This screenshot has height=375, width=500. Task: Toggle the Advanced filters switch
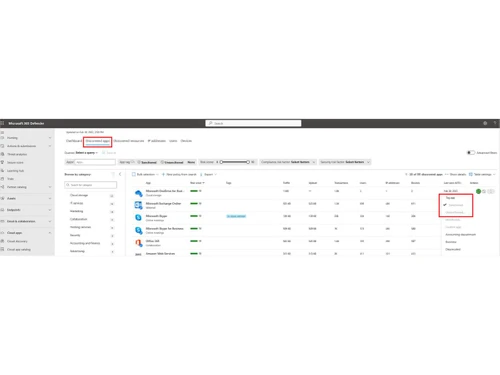pos(471,153)
